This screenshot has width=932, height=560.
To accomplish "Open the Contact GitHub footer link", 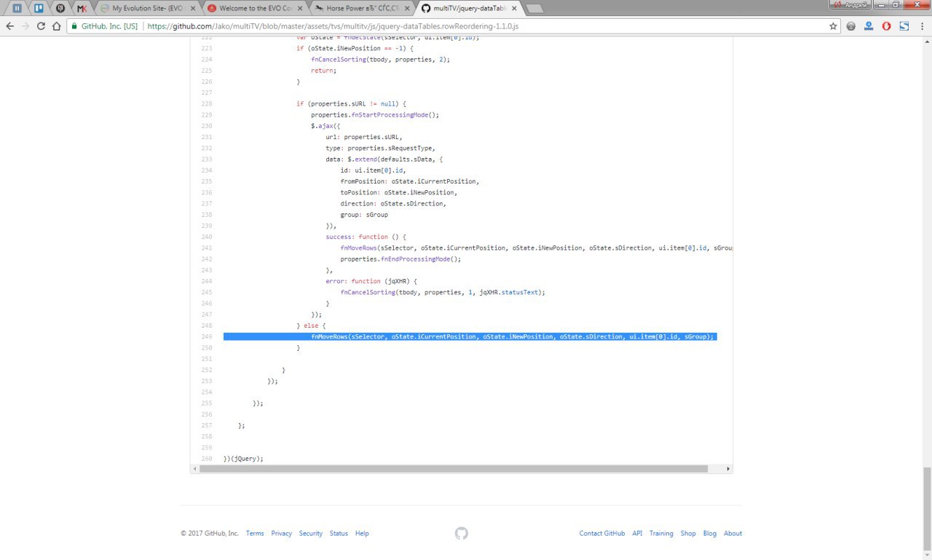I will [602, 533].
